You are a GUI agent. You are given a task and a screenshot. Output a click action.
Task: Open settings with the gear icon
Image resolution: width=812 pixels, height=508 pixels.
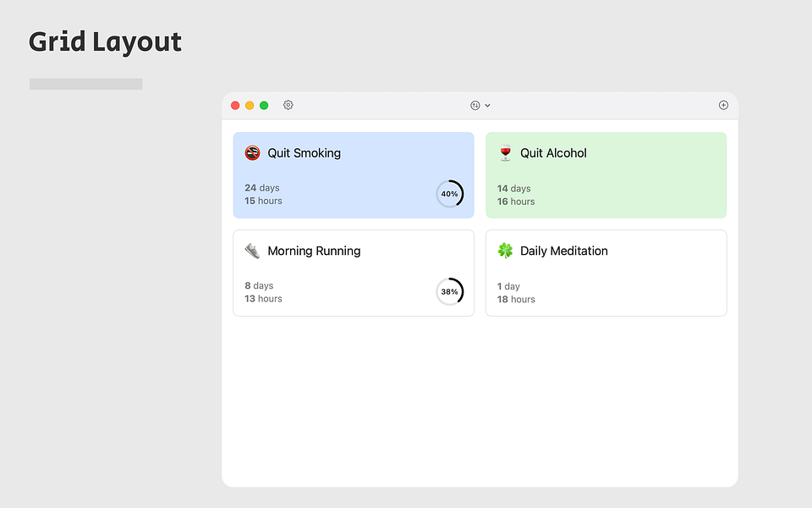tap(288, 105)
